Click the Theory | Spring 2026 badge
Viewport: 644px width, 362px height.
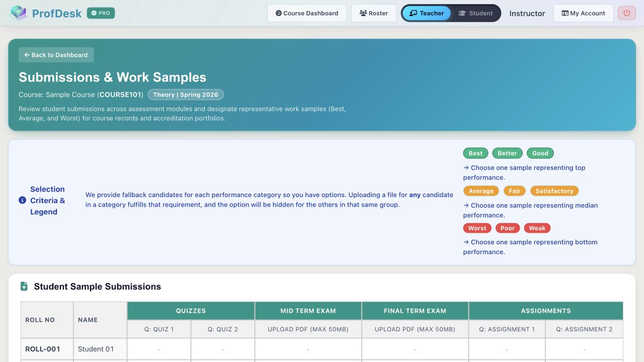(x=186, y=95)
